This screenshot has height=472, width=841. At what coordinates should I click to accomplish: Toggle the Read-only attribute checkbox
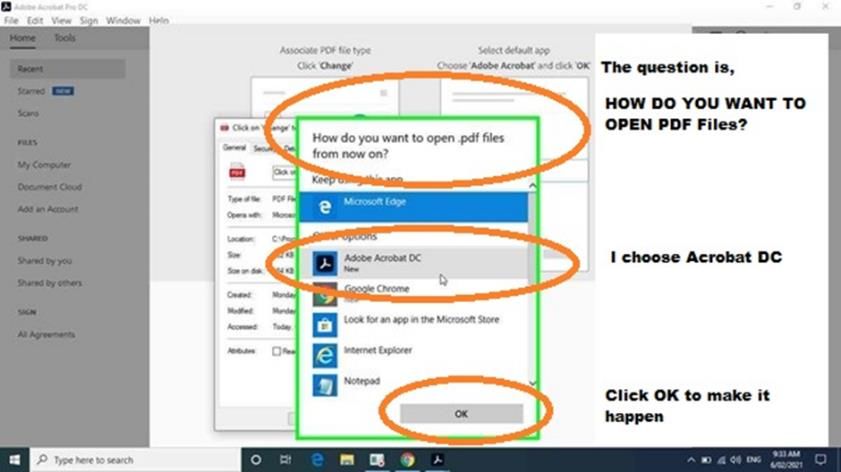(276, 351)
